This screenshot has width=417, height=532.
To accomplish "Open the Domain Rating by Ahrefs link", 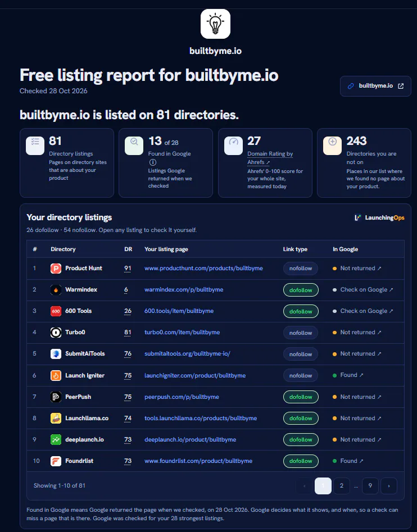I will 270,158.
